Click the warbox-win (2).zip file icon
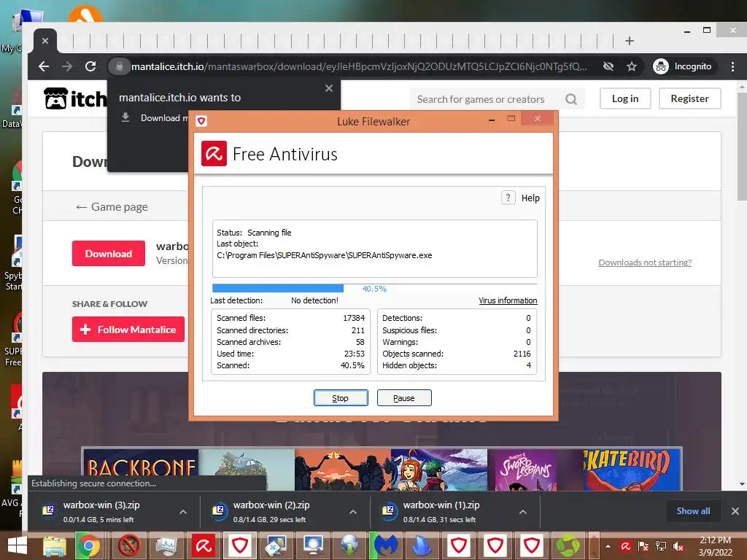 point(219,510)
